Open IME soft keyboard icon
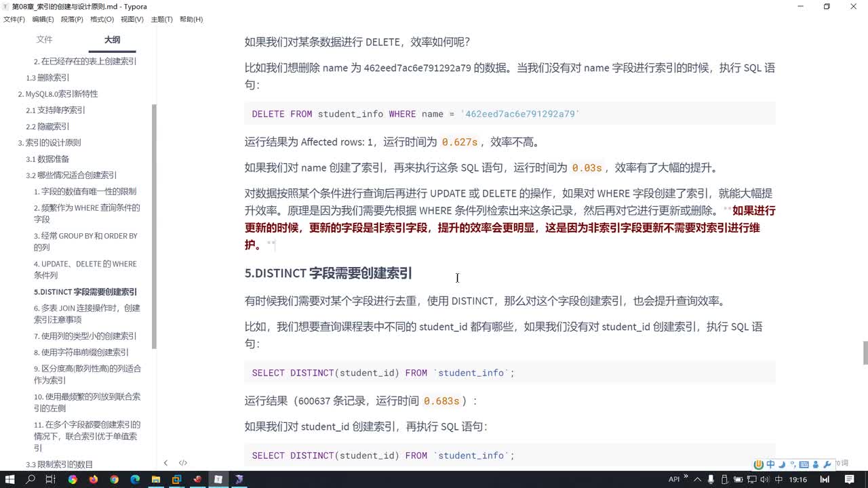 coord(804,464)
